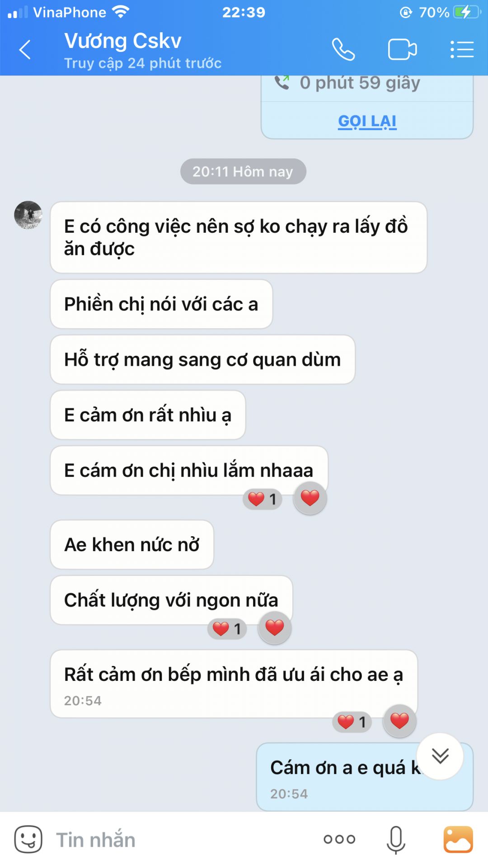
Task: Start a voice call with Vương Cskv
Action: (x=343, y=49)
